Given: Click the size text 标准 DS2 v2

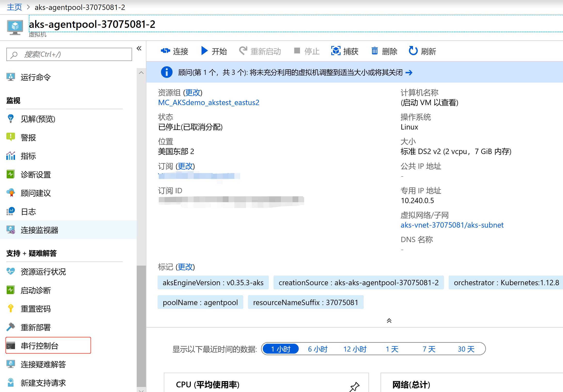Looking at the screenshot, I should (x=421, y=151).
